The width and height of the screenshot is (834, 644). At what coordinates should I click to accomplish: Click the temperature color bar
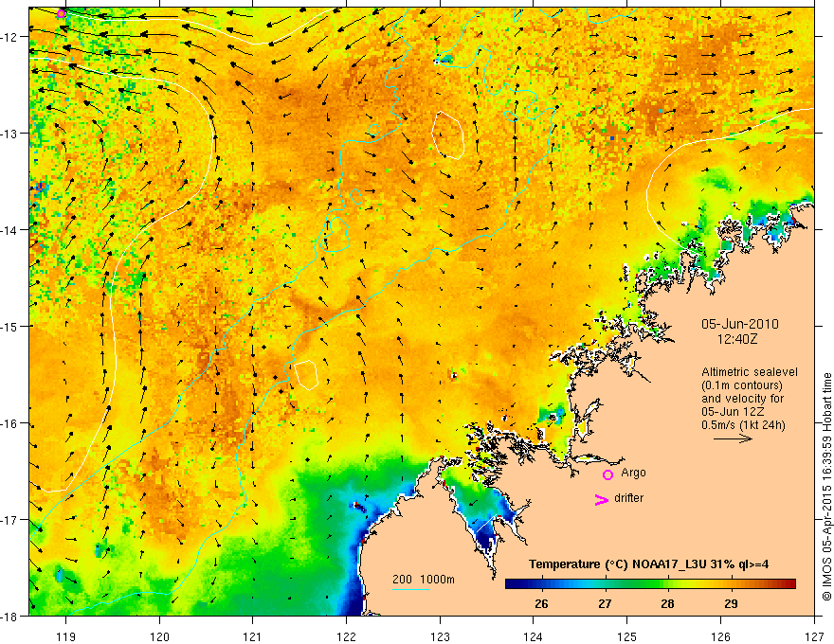coord(650,584)
